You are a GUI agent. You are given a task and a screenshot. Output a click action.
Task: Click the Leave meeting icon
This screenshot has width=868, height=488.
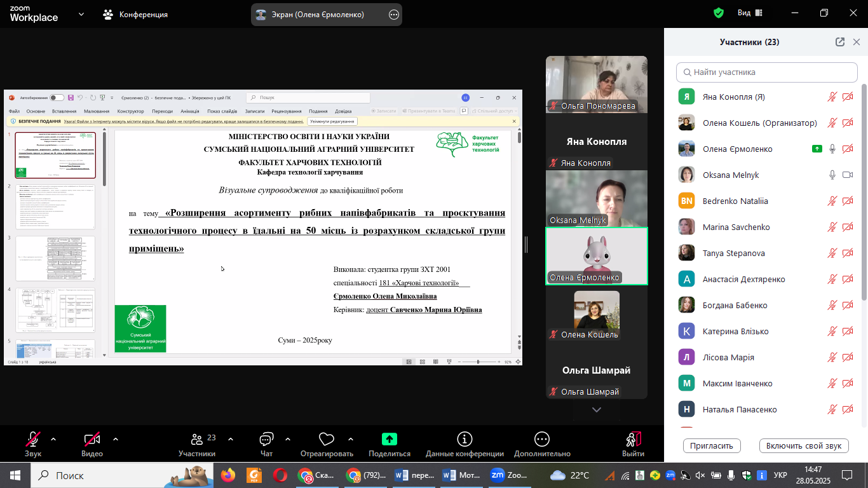(x=633, y=439)
